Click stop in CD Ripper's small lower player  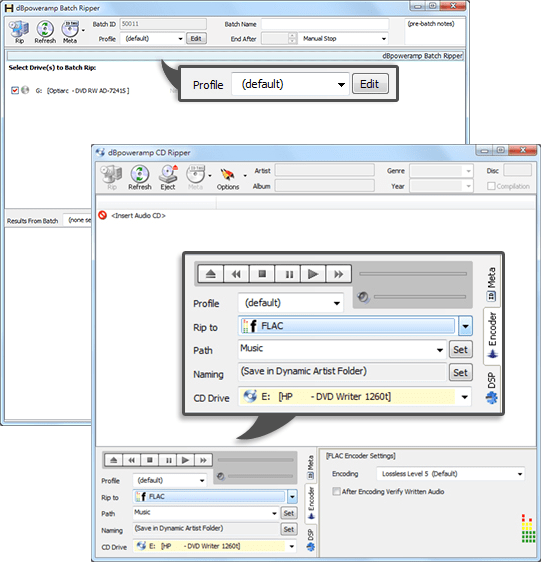click(x=150, y=460)
